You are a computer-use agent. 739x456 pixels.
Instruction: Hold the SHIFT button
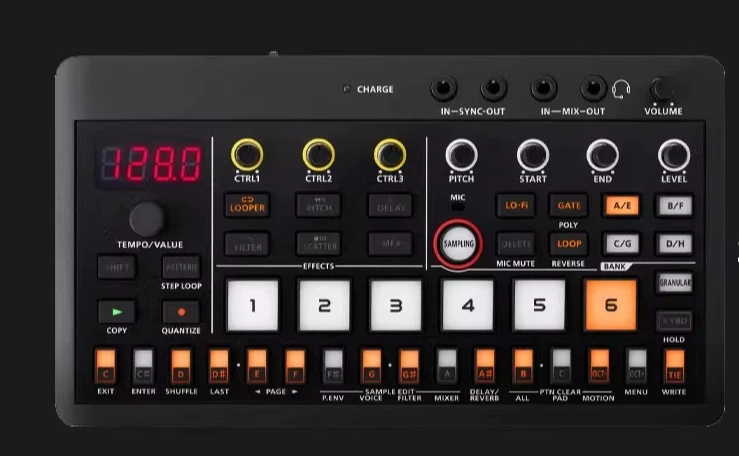coord(117,267)
